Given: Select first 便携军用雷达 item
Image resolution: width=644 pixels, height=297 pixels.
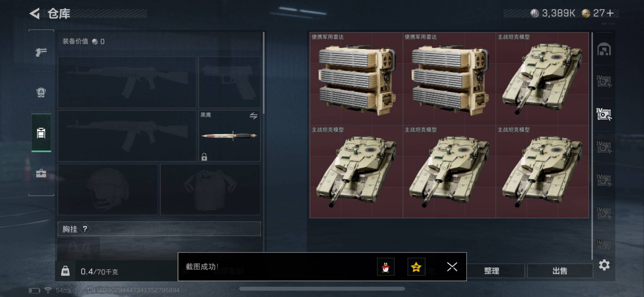Looking at the screenshot, I should click(356, 79).
